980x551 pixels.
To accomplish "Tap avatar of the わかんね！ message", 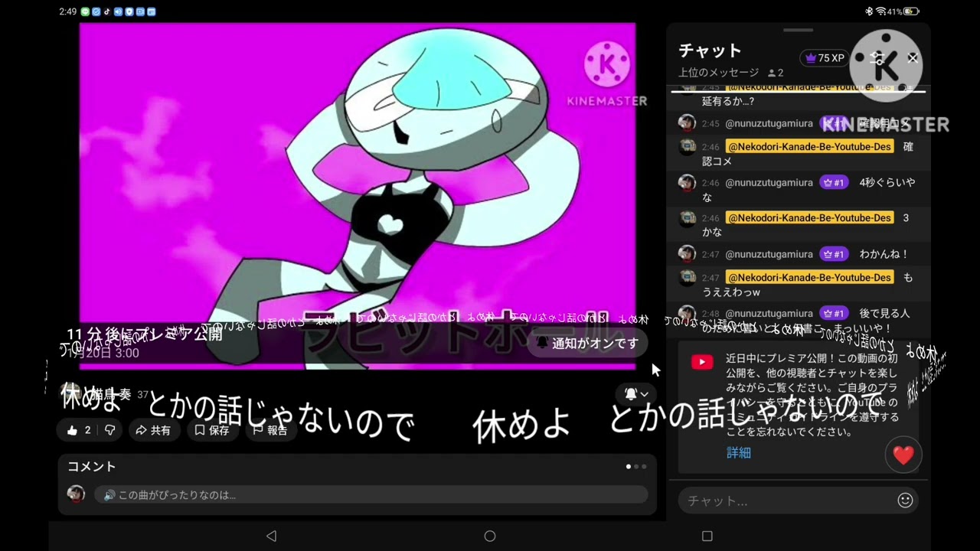I will click(x=687, y=253).
